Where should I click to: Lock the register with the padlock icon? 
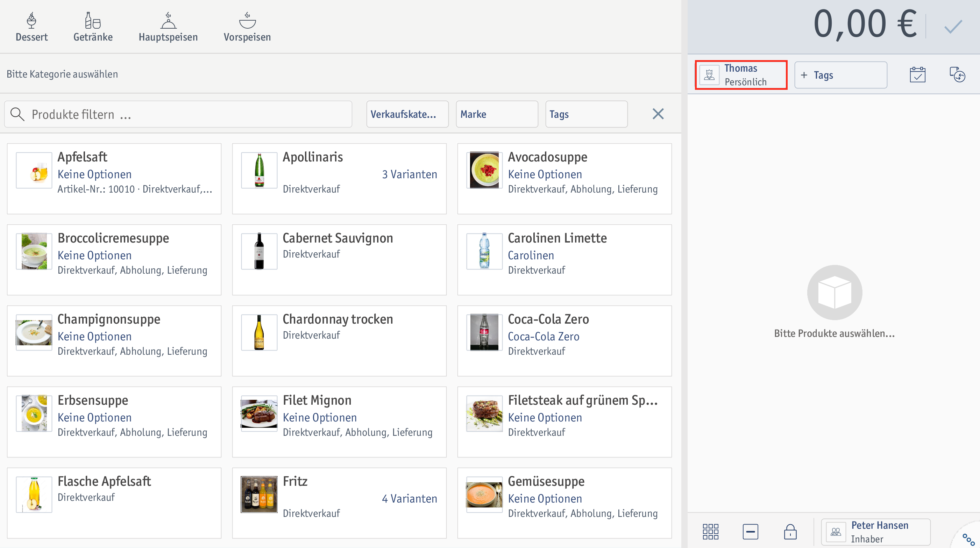[790, 531]
